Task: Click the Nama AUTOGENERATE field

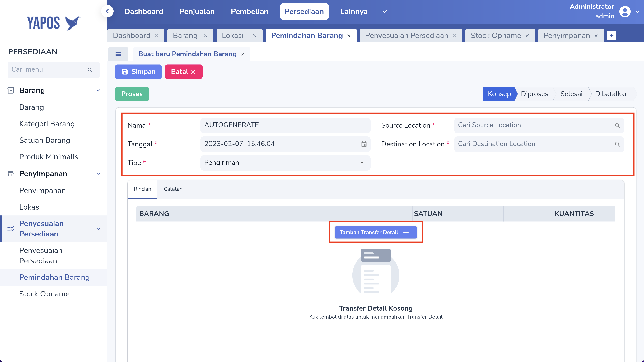Action: coord(285,125)
